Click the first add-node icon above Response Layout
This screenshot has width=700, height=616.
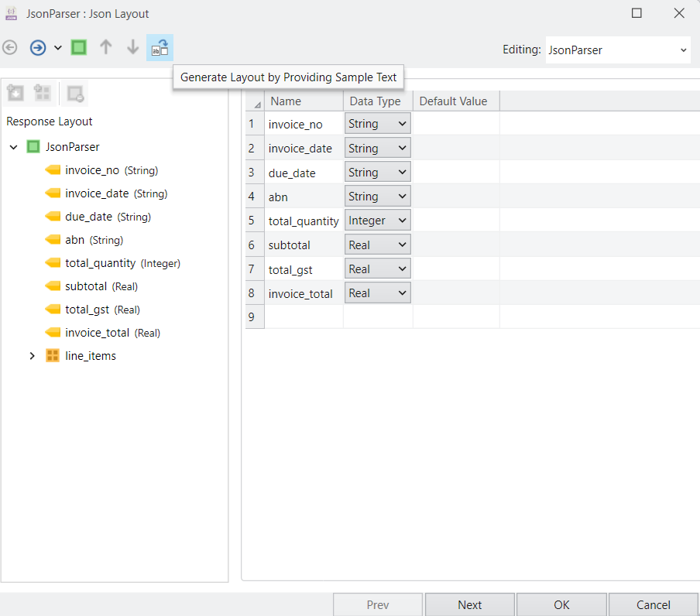(15, 94)
